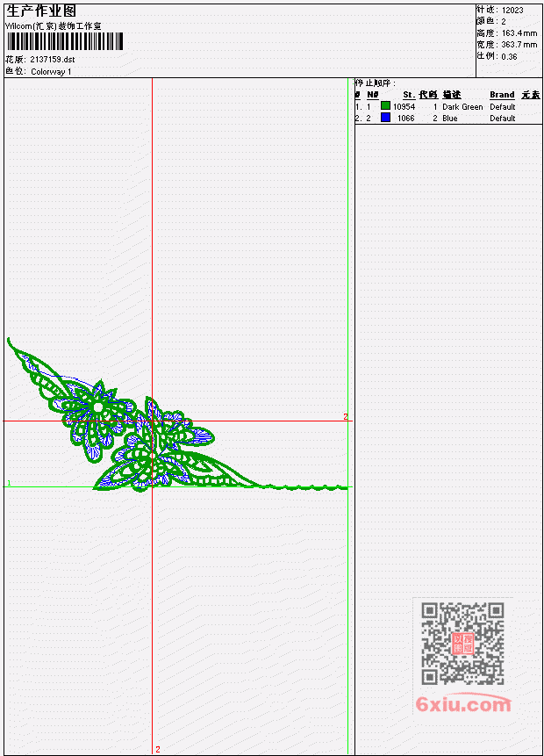
Task: Click 'Default' brand in Blue row
Action: 503,119
